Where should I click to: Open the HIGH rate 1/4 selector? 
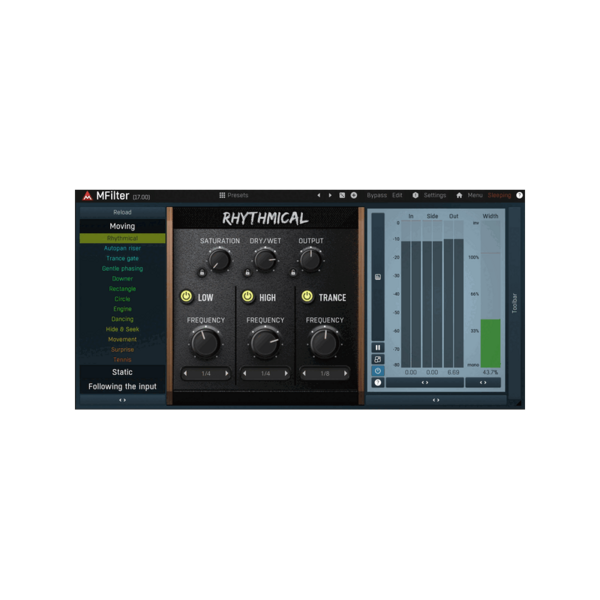click(265, 373)
